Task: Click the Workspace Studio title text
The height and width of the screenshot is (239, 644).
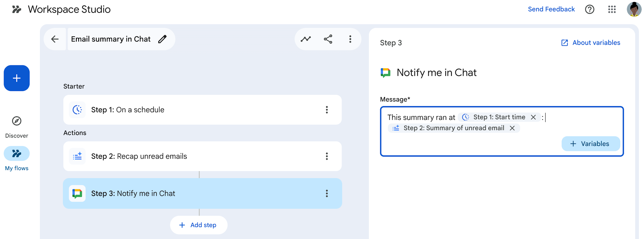Action: (x=69, y=10)
